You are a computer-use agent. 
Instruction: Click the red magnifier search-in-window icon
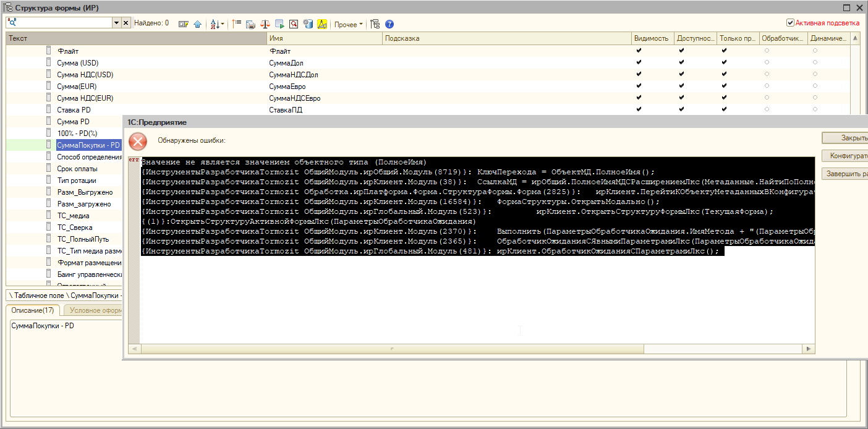point(294,24)
